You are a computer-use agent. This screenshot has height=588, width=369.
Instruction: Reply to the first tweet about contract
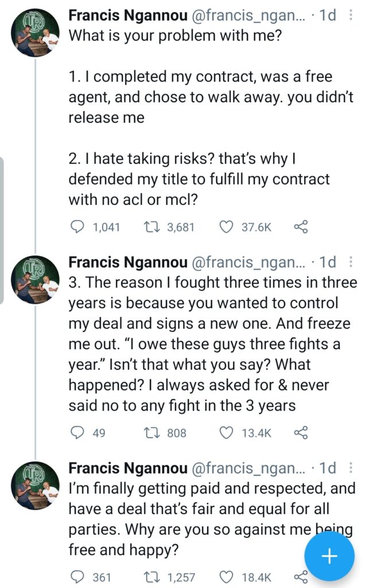tap(77, 227)
